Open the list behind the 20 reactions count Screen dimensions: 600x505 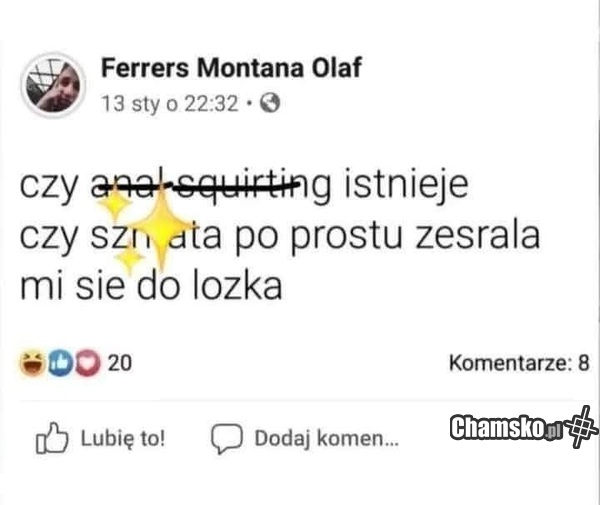tap(120, 363)
